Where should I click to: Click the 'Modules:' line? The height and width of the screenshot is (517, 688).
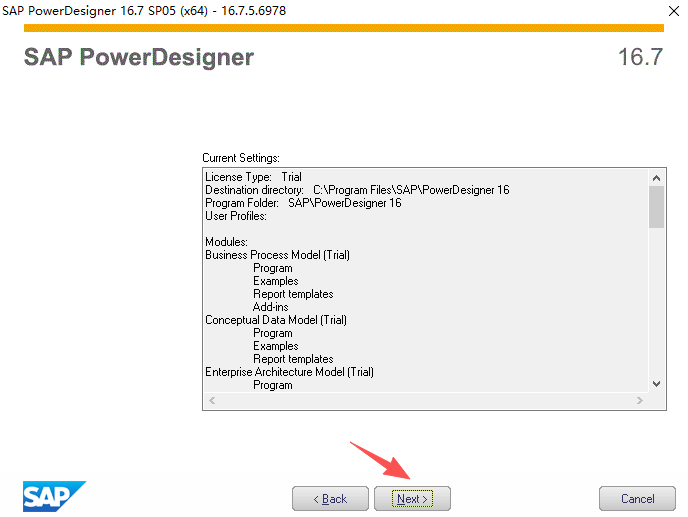click(x=226, y=242)
